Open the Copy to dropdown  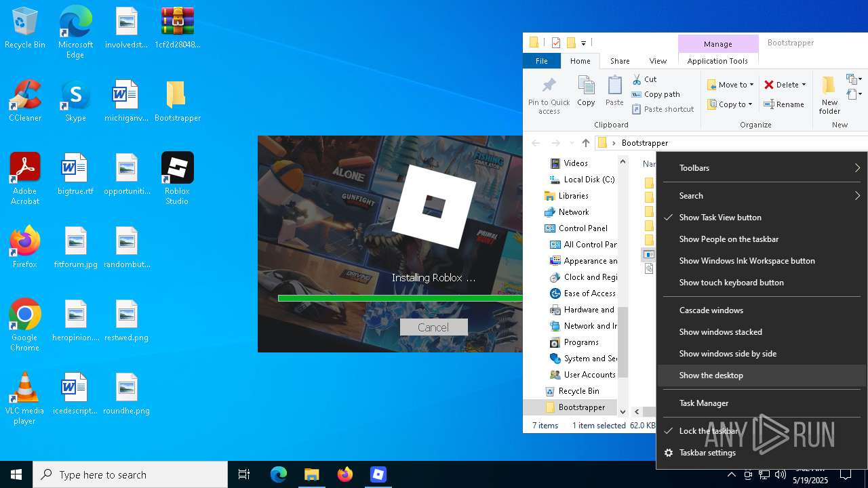point(730,104)
